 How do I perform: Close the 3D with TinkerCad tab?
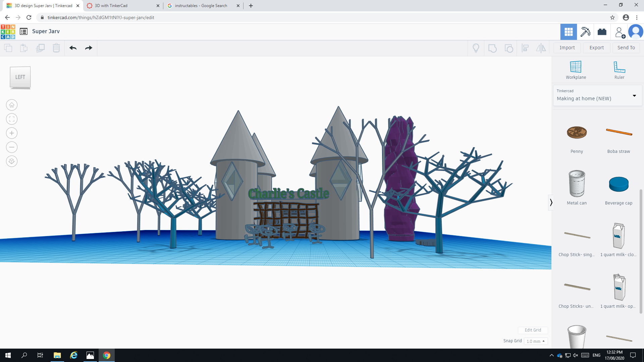point(158,6)
